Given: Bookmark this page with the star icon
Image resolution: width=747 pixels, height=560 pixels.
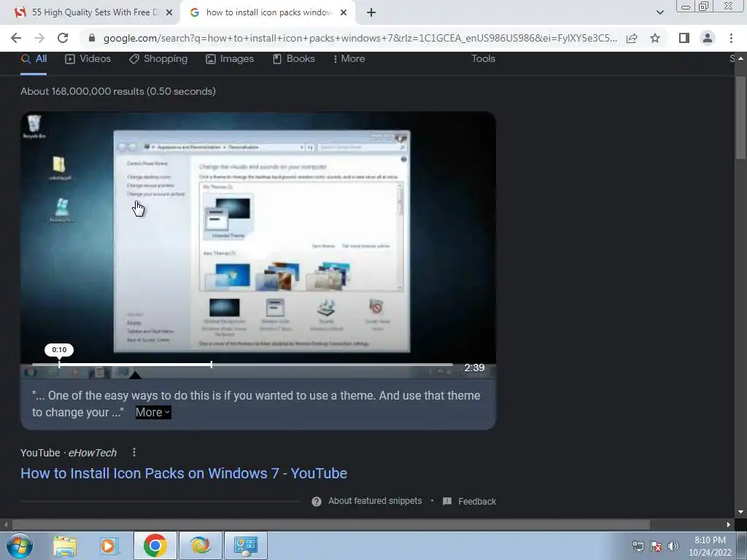Looking at the screenshot, I should 655,38.
